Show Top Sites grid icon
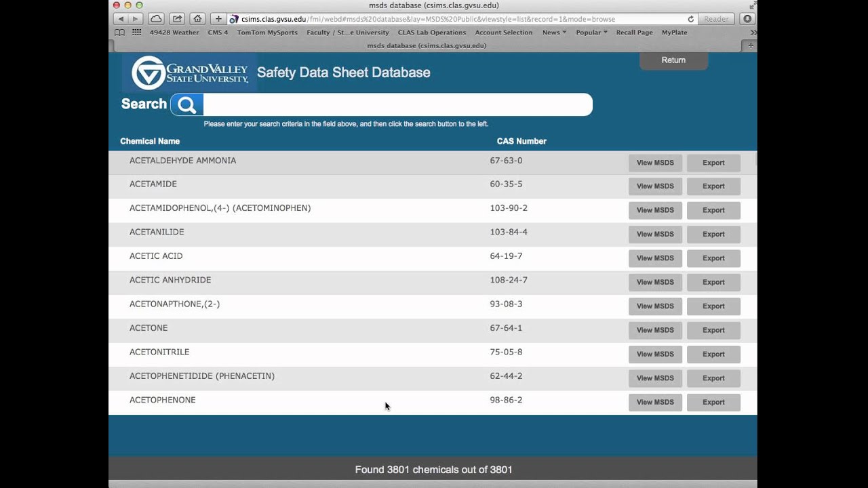The image size is (868, 488). tap(137, 33)
